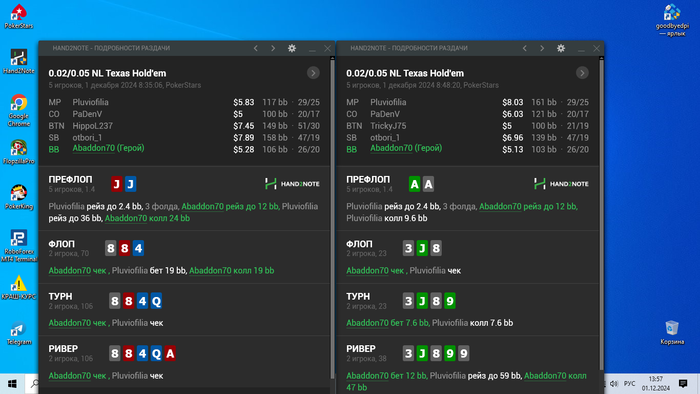Launch Telegram desktop icon

click(19, 333)
